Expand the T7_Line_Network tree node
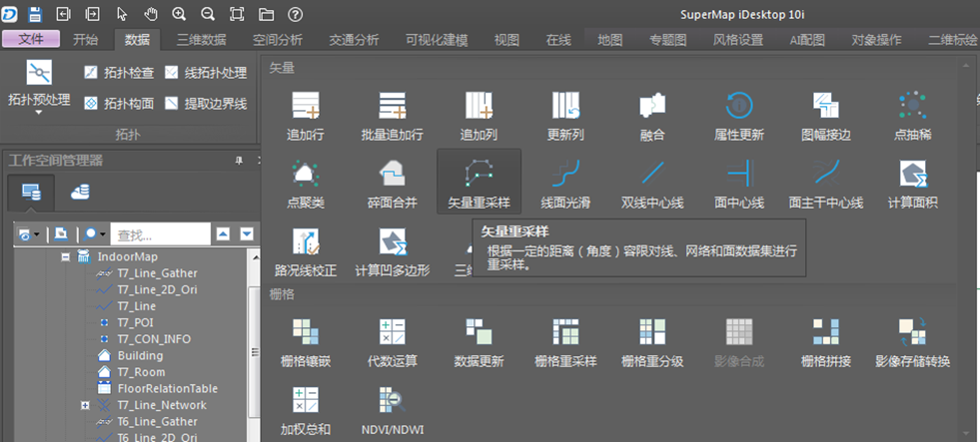The image size is (980, 442). click(85, 405)
